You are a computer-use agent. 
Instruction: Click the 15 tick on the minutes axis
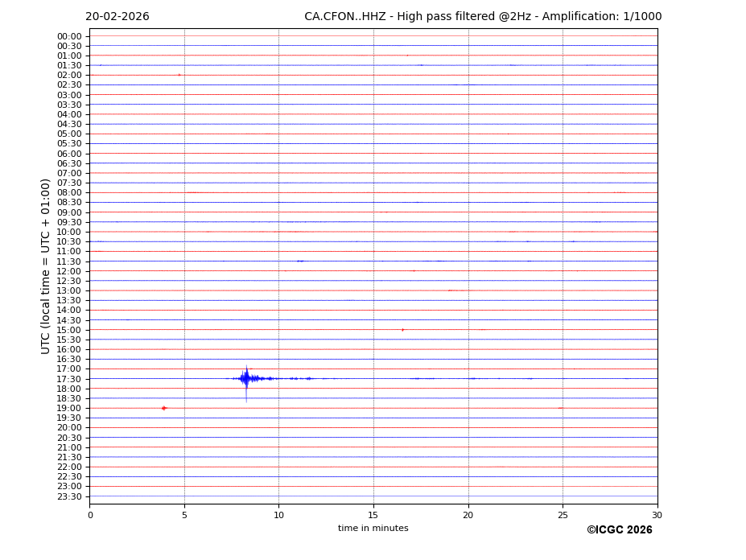pos(373,515)
